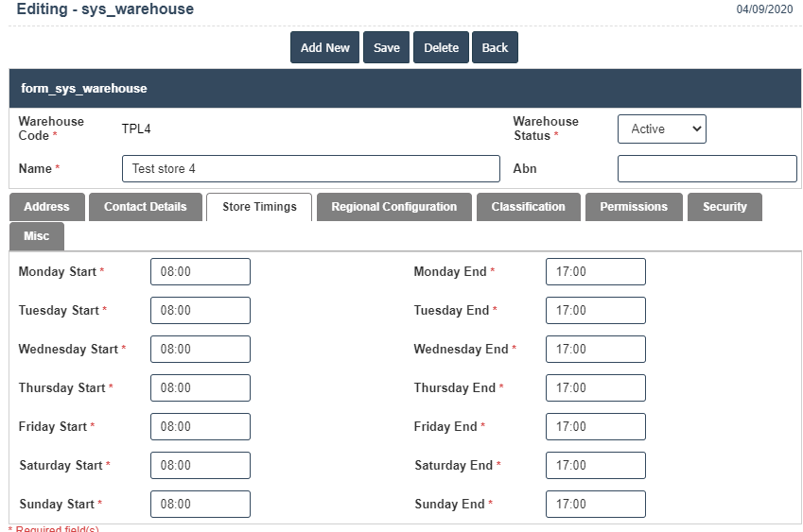The image size is (803, 532).
Task: Switch to the Address tab
Action: pyautogui.click(x=46, y=207)
